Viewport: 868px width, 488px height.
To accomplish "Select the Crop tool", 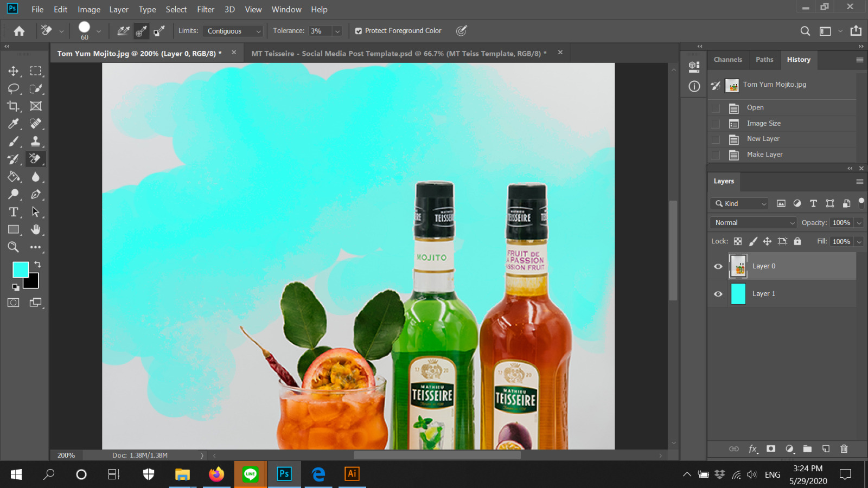I will click(14, 106).
